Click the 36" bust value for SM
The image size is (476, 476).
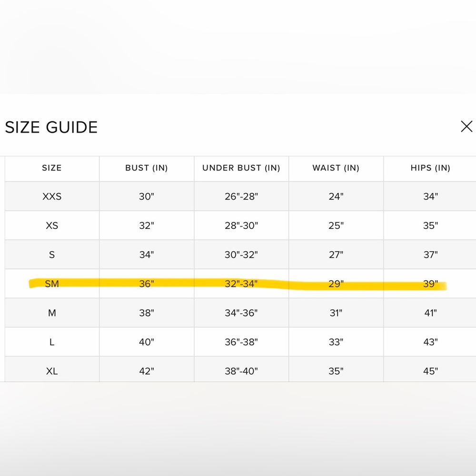(147, 284)
